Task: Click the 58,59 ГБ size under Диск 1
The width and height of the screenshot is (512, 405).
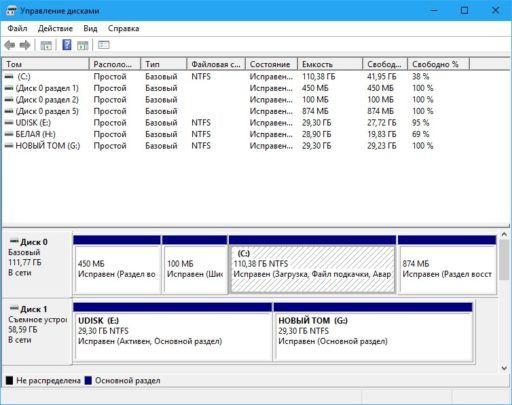Action: point(23,330)
